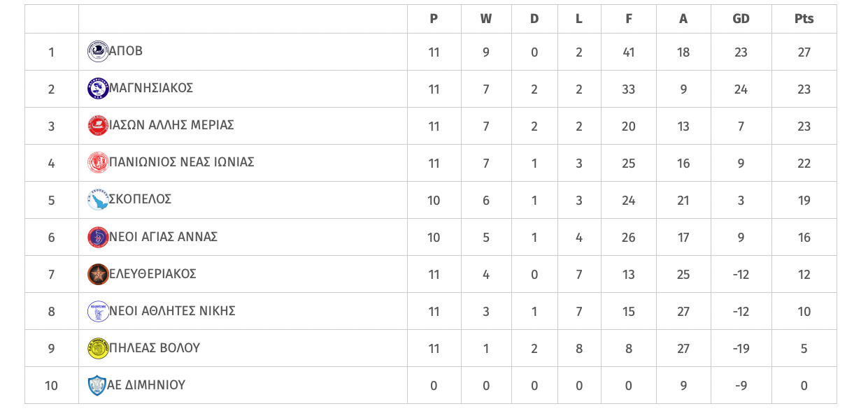Viewport: 868px width, 411px height.
Task: Open the ΜΑΓΝΗΣΙΑΚΟΣ team page link
Action: coord(151,88)
